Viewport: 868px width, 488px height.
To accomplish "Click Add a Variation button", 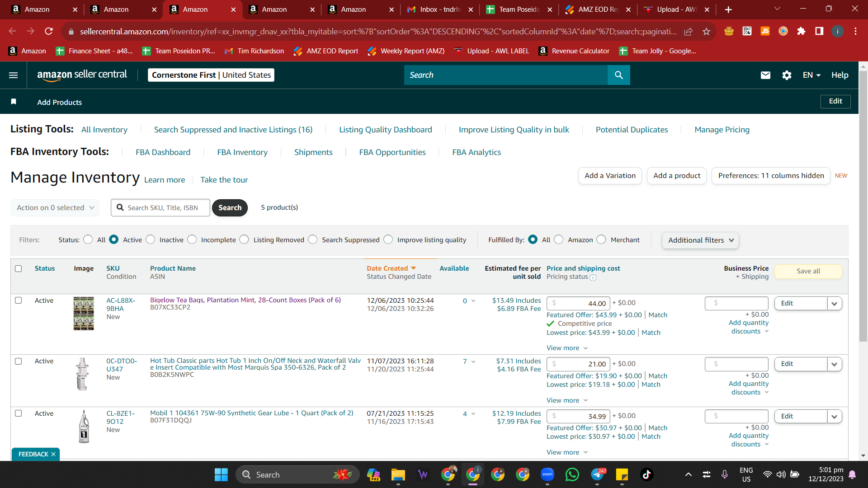I will [x=610, y=176].
